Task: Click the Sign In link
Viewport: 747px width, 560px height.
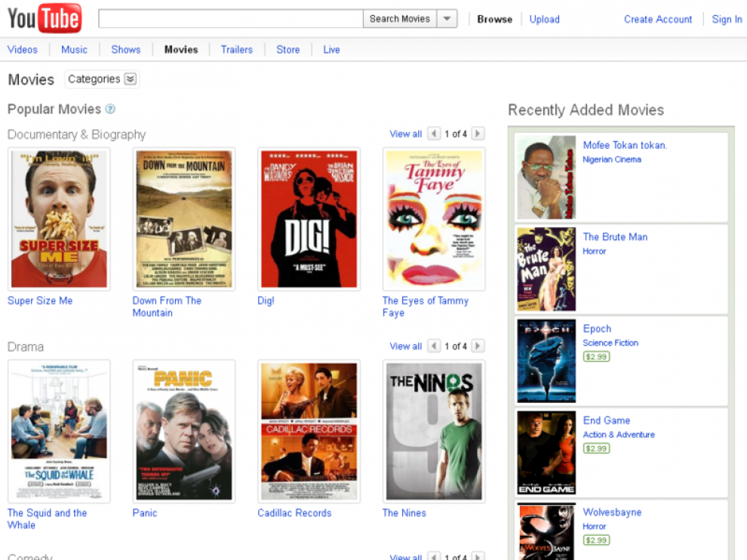Action: pos(727,20)
